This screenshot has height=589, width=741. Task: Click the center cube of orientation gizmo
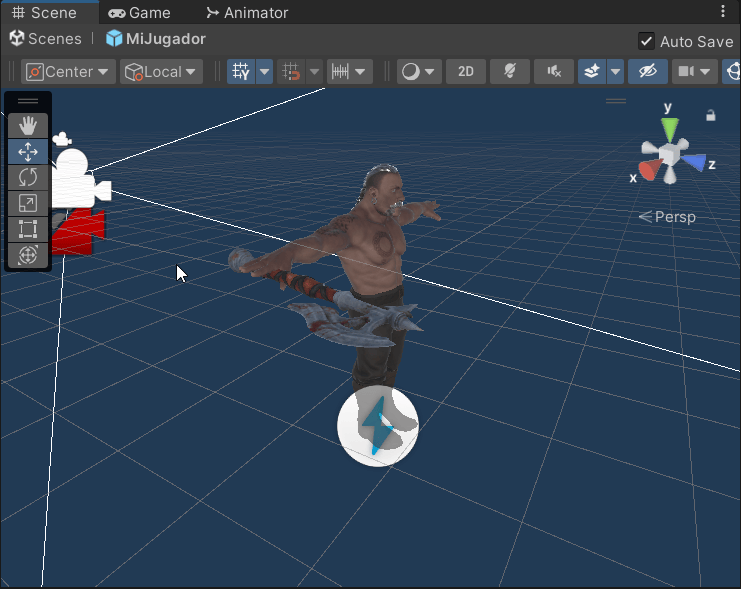[x=669, y=154]
